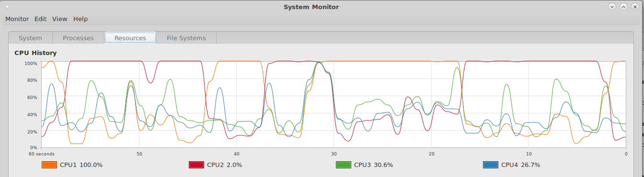Close the System Monitor window
The width and height of the screenshot is (644, 177).
click(x=634, y=7)
